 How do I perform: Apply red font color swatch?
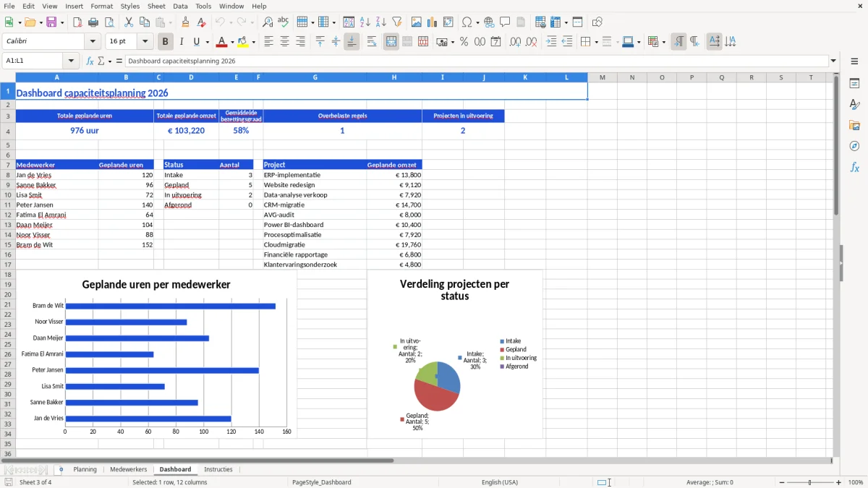tap(223, 42)
